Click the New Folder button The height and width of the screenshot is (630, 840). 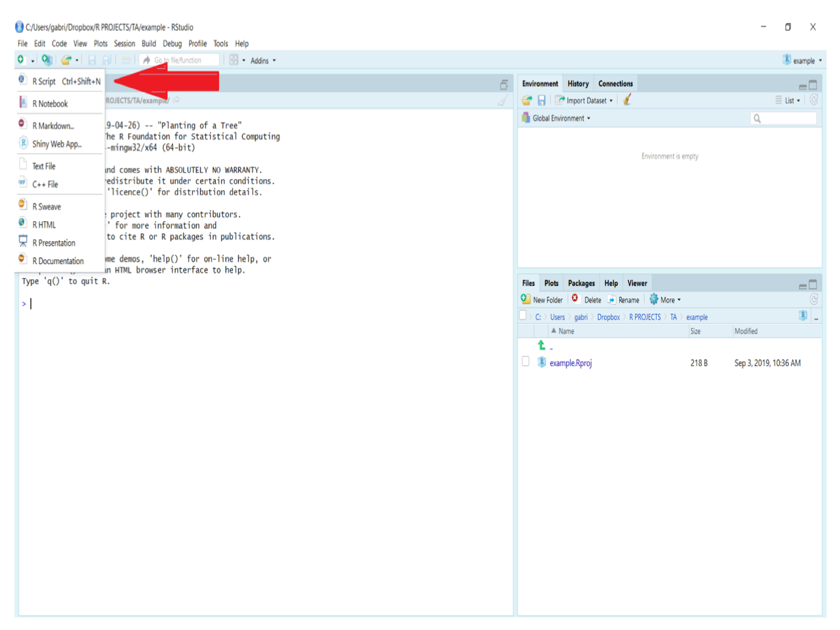pos(543,300)
